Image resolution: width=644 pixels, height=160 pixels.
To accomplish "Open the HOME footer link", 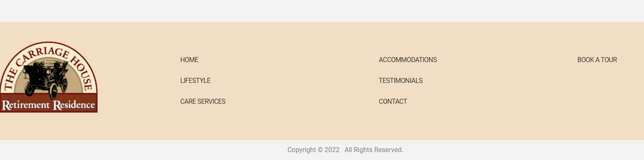I will pos(189,60).
